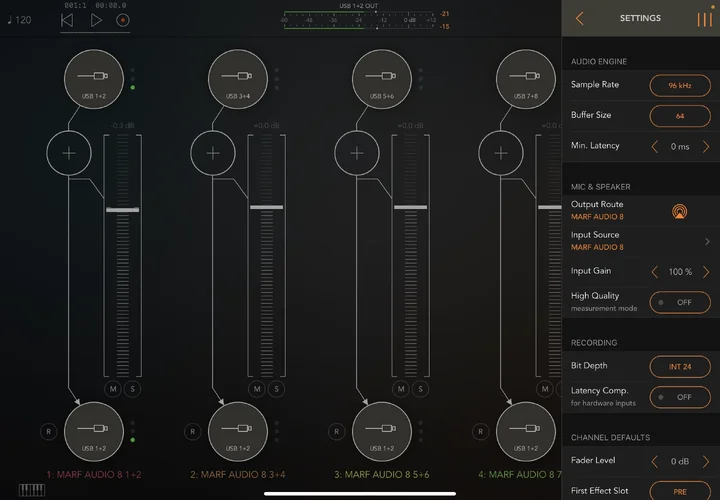
Task: Add an effect on channel 2 plus button
Action: (x=213, y=153)
